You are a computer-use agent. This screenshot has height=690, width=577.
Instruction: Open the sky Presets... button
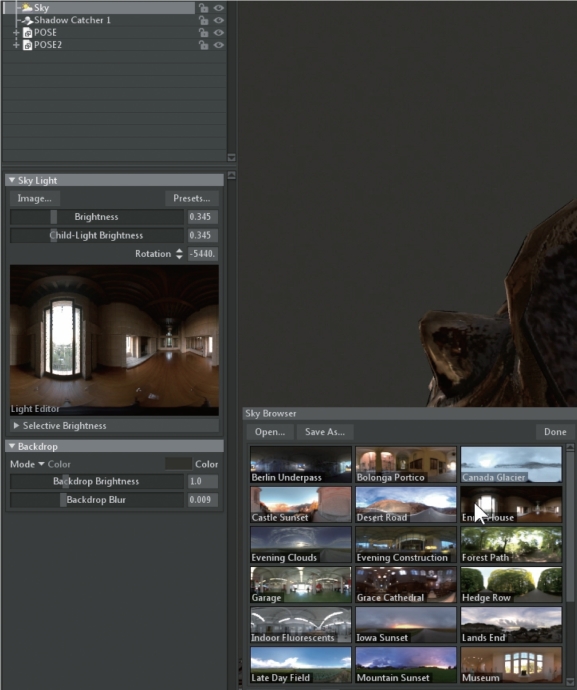191,198
